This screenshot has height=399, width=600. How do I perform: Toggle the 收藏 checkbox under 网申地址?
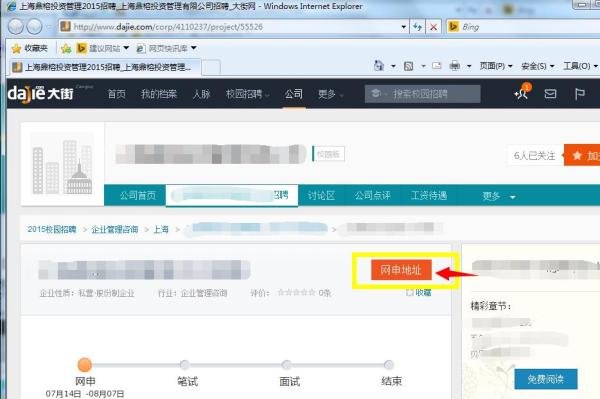pos(409,293)
